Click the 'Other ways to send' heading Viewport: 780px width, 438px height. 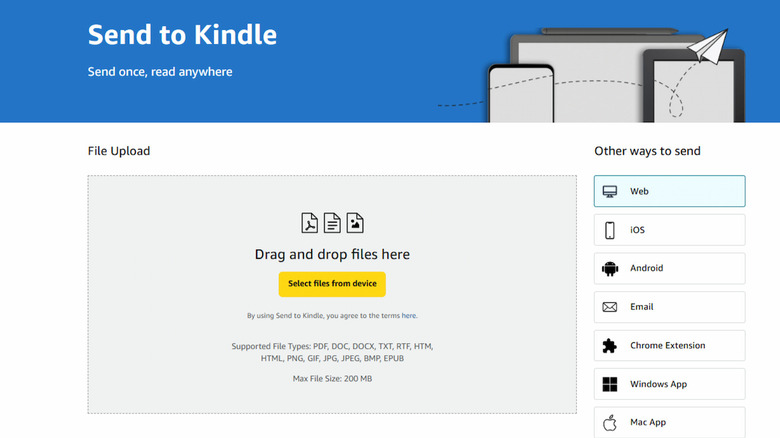[x=647, y=151]
